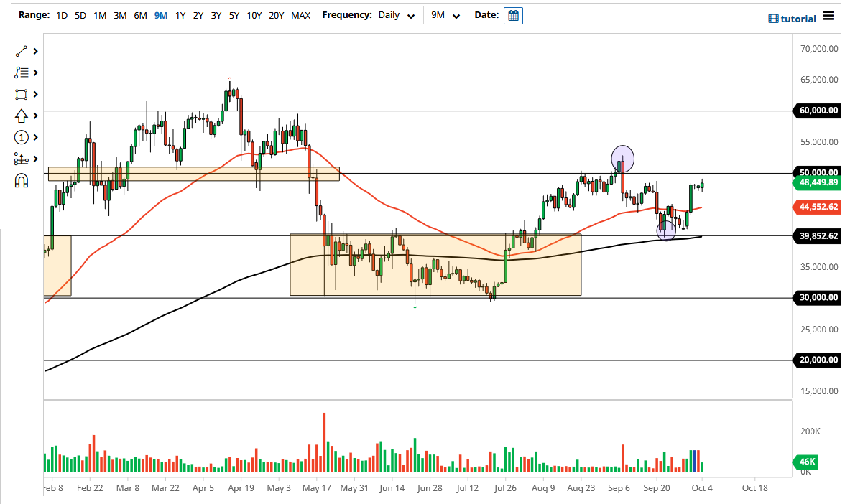Select the rectangle shape tool
Screen dimensions: 845x504
(x=21, y=94)
